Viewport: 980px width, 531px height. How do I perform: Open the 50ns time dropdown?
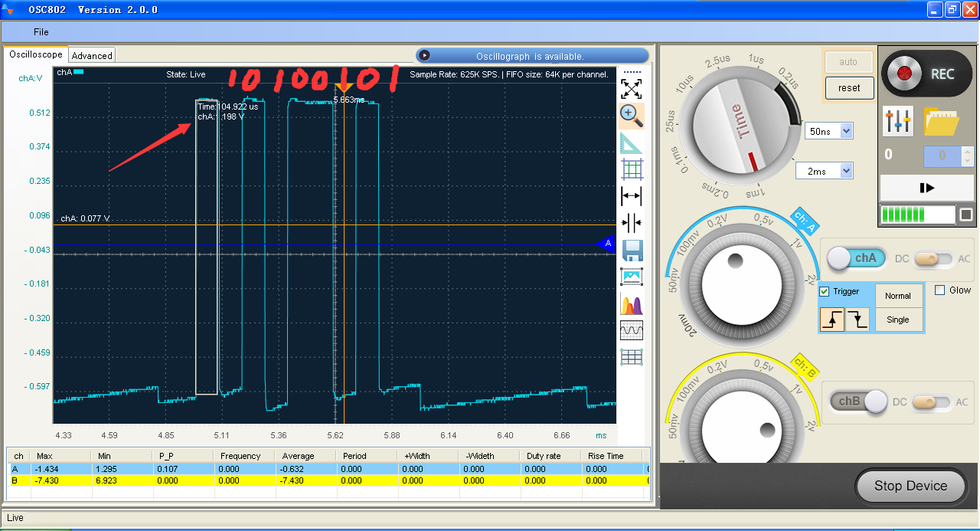tap(830, 131)
